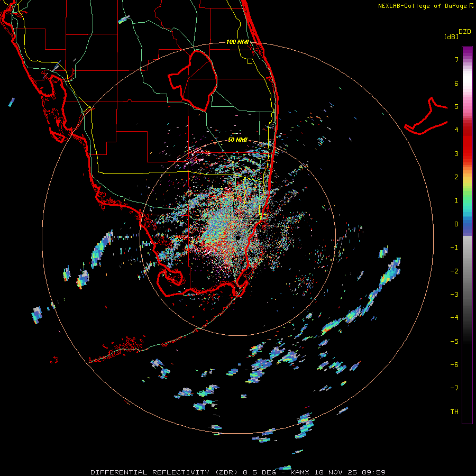Screen dimensions: 476x476
Task: Click the 0 value on color scale
Action: (456, 224)
